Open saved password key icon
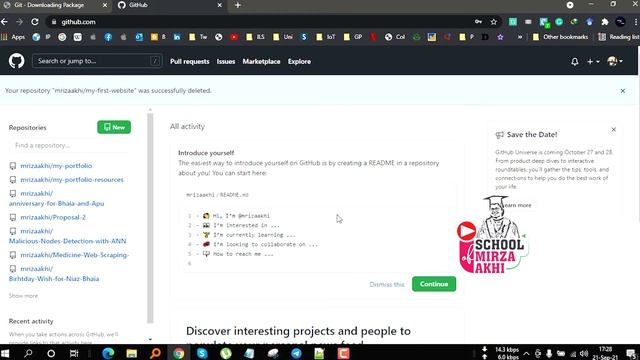Image resolution: width=640 pixels, height=360 pixels. (478, 22)
